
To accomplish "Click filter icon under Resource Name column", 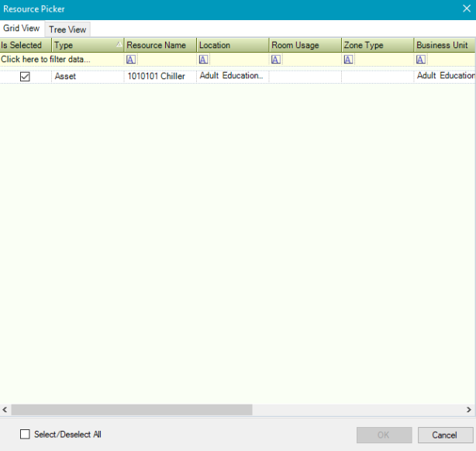I will click(131, 60).
